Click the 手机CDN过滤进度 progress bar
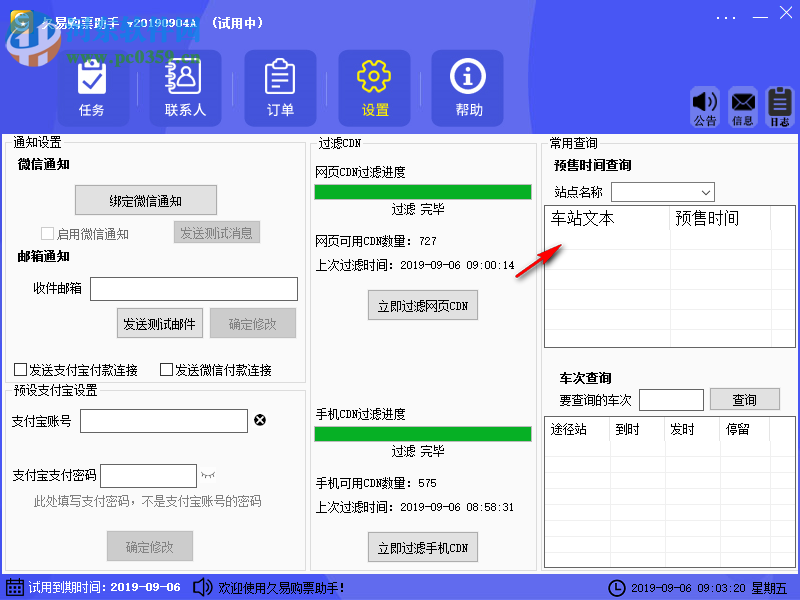This screenshot has width=800, height=600. tap(423, 434)
